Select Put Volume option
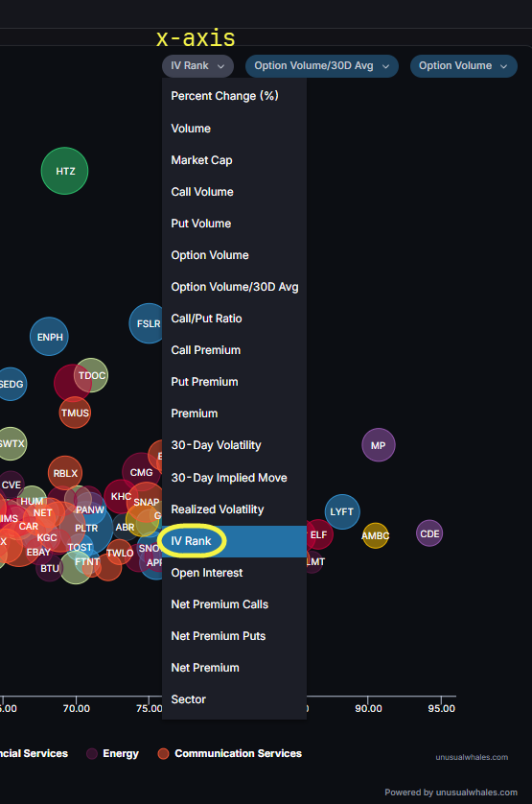This screenshot has height=804, width=532. pyautogui.click(x=234, y=225)
